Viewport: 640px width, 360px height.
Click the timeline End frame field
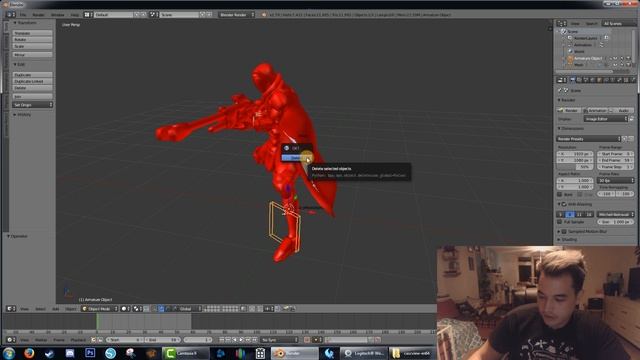coord(162,340)
